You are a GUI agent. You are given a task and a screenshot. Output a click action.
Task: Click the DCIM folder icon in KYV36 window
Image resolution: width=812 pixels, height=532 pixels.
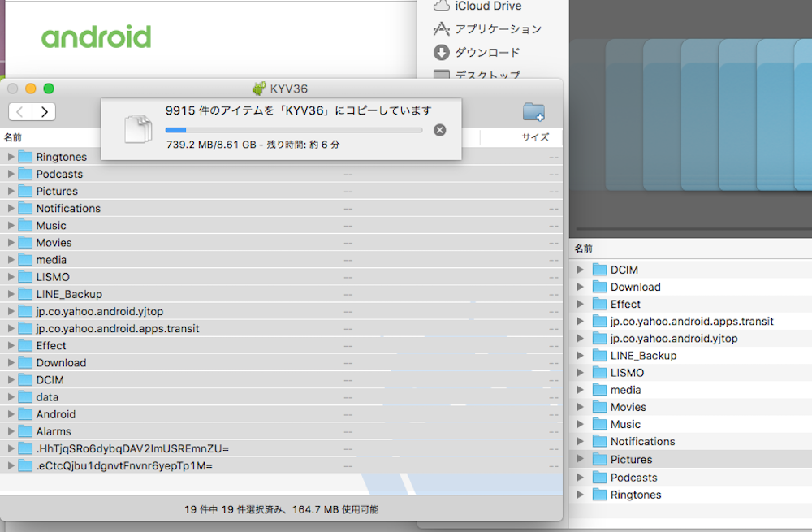click(x=25, y=380)
